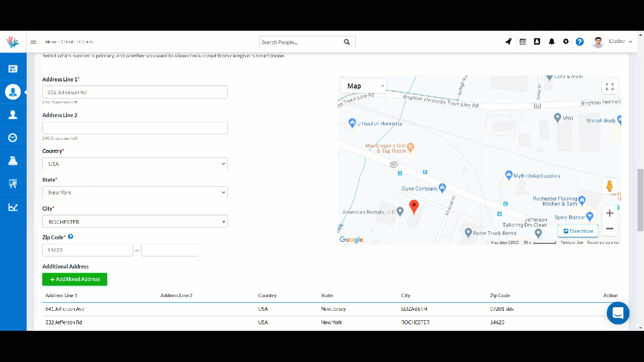644x362 pixels.
Task: Click the rocket icon in the header
Action: tap(509, 42)
